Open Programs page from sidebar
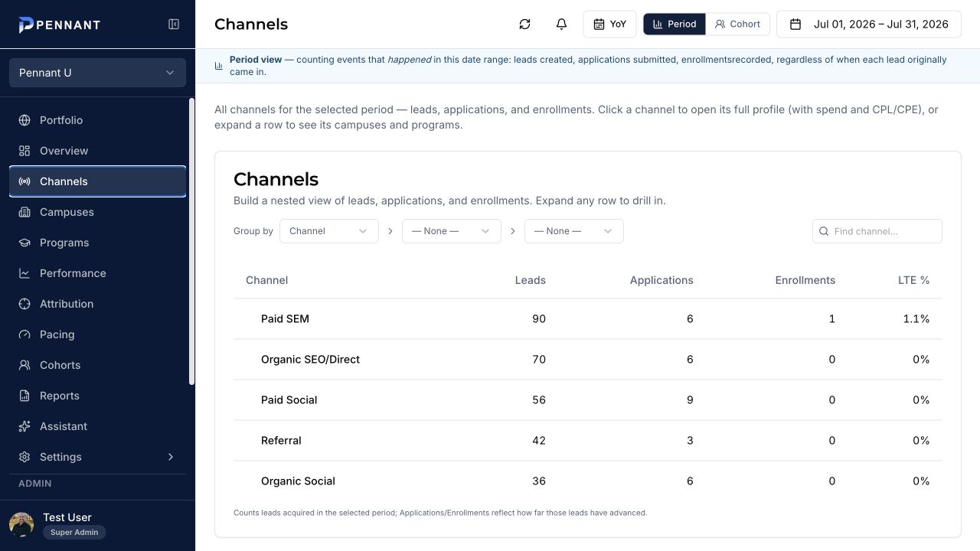The image size is (980, 551). point(97,243)
